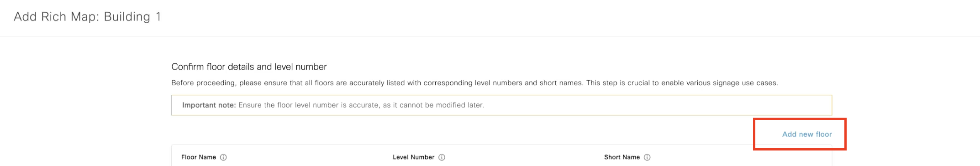Viewport: 980px width, 166px height.
Task: Click the Important note banner box
Action: [x=501, y=105]
